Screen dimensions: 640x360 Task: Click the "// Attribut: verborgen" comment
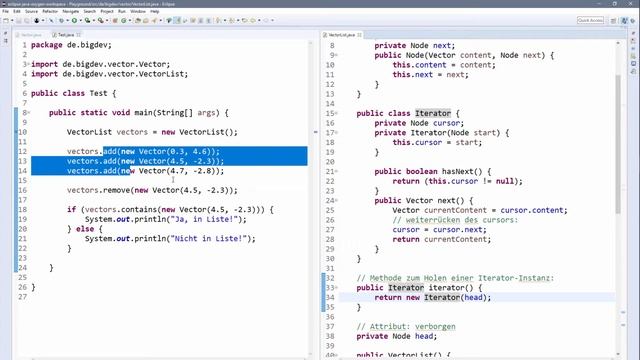[406, 327]
